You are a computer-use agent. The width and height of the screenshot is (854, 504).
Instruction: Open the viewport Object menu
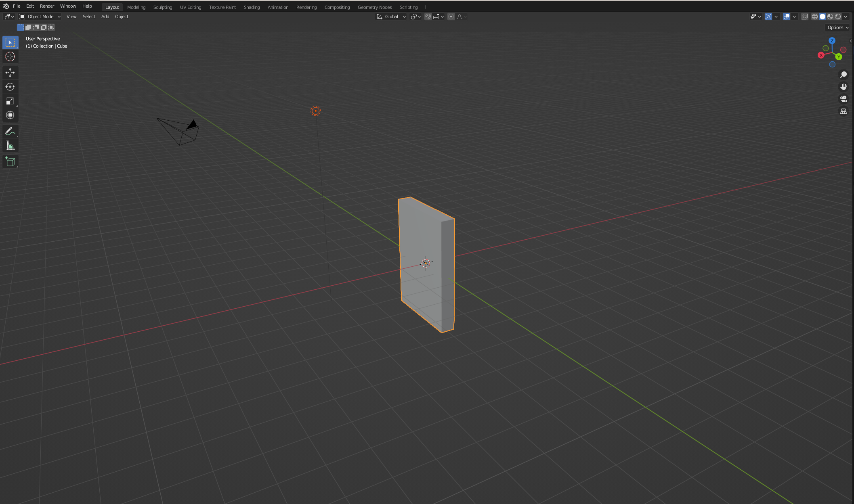[122, 17]
